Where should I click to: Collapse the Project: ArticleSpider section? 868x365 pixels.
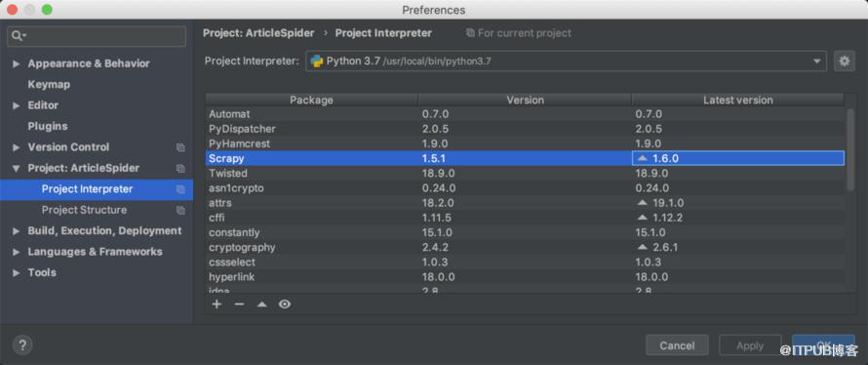(17, 169)
